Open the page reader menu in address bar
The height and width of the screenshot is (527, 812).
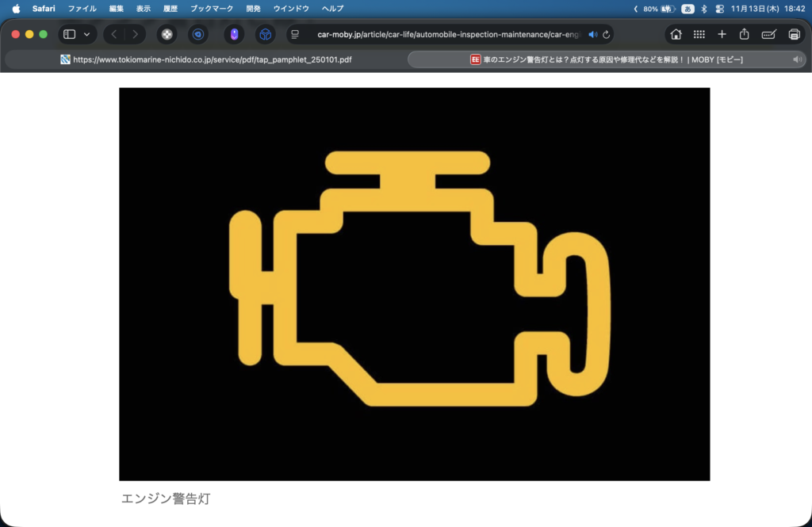pyautogui.click(x=295, y=34)
